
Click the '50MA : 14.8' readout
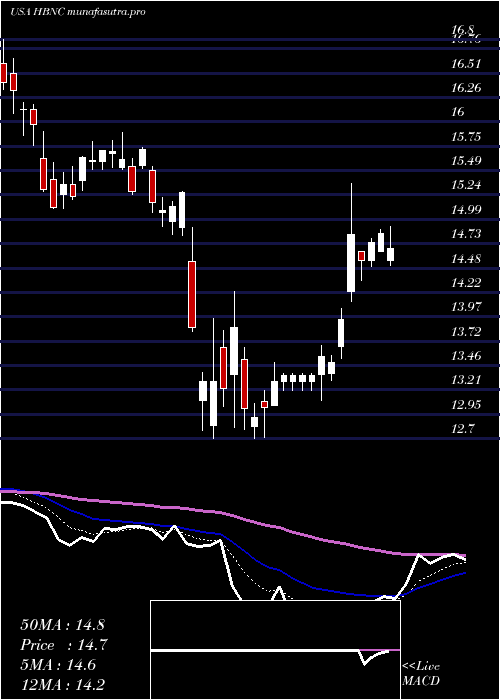coord(62,625)
